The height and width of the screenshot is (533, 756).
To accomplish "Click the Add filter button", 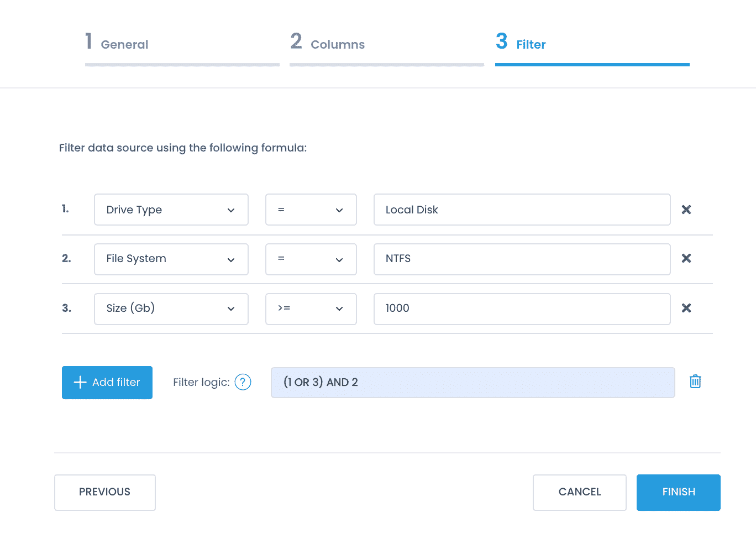I will click(107, 382).
